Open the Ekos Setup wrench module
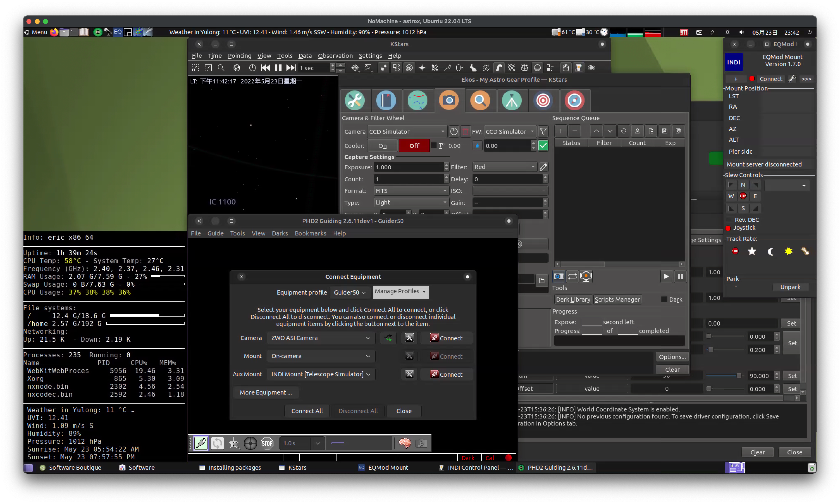This screenshot has width=840, height=504. [354, 101]
